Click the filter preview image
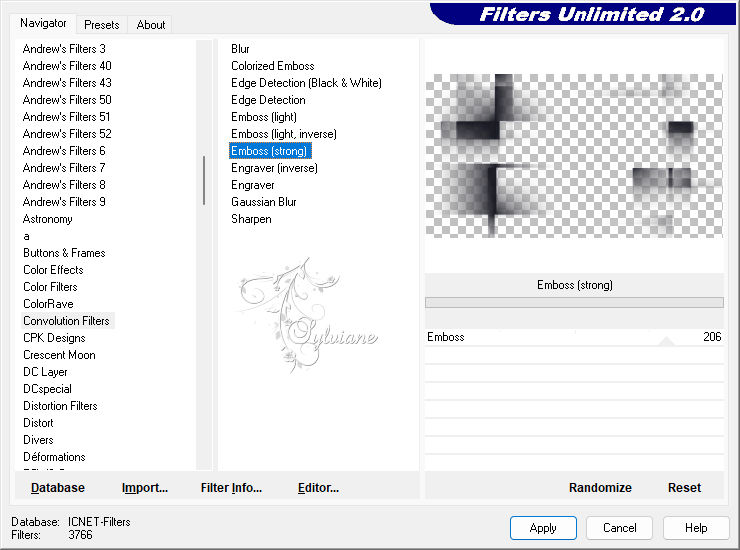740x550 pixels. (574, 155)
